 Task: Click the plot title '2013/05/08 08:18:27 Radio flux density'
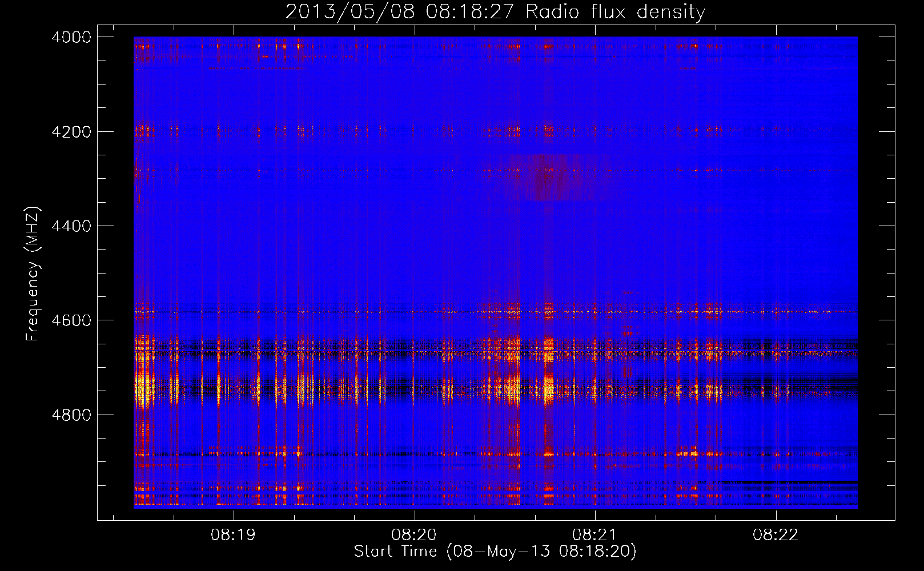495,11
